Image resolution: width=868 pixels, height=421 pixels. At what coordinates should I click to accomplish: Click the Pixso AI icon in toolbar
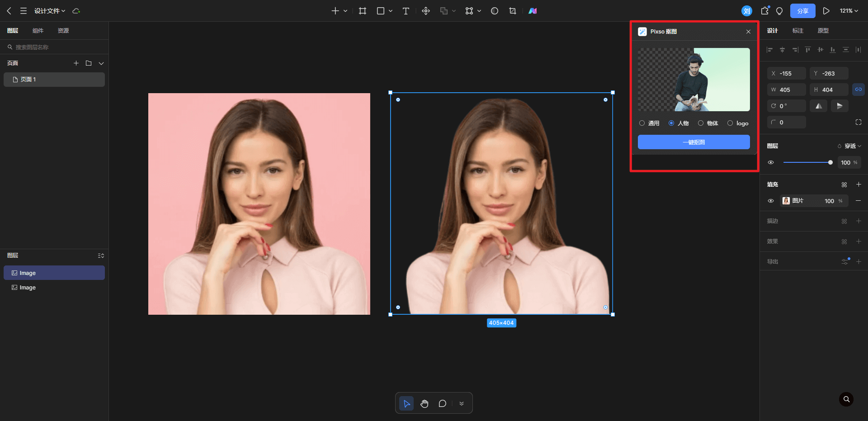(533, 11)
